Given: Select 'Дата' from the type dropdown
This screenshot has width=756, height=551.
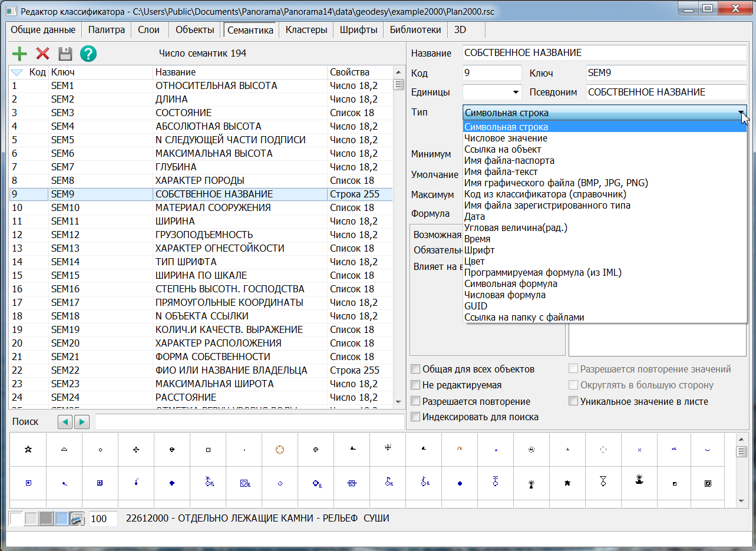Looking at the screenshot, I should click(474, 217).
